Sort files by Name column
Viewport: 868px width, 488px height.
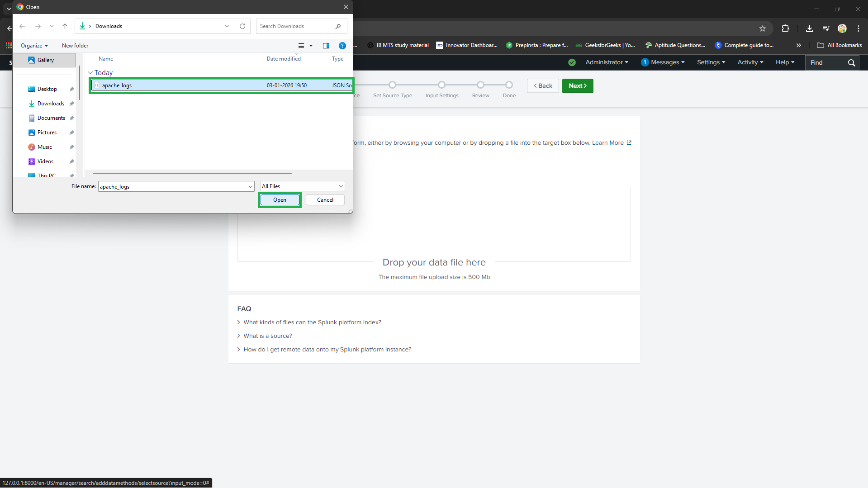pos(106,59)
